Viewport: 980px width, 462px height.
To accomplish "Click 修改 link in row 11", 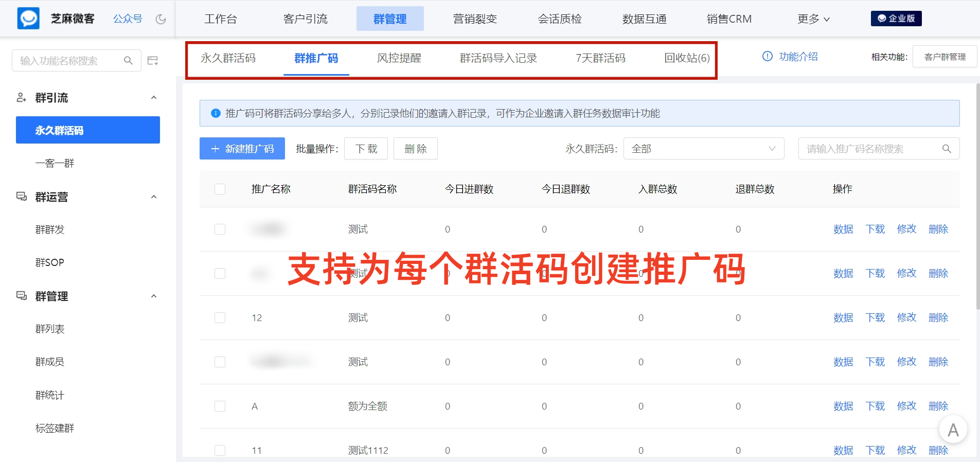I will tap(907, 450).
